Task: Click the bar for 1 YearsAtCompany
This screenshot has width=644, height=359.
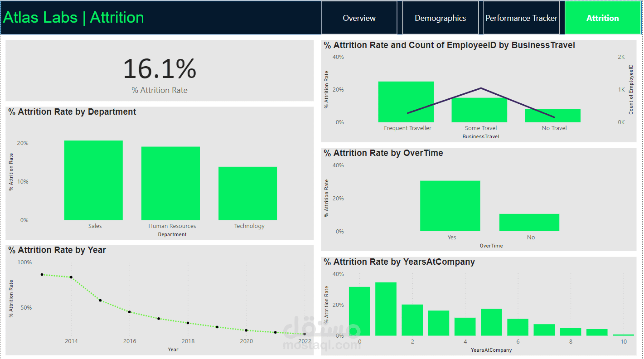Action: click(x=386, y=309)
